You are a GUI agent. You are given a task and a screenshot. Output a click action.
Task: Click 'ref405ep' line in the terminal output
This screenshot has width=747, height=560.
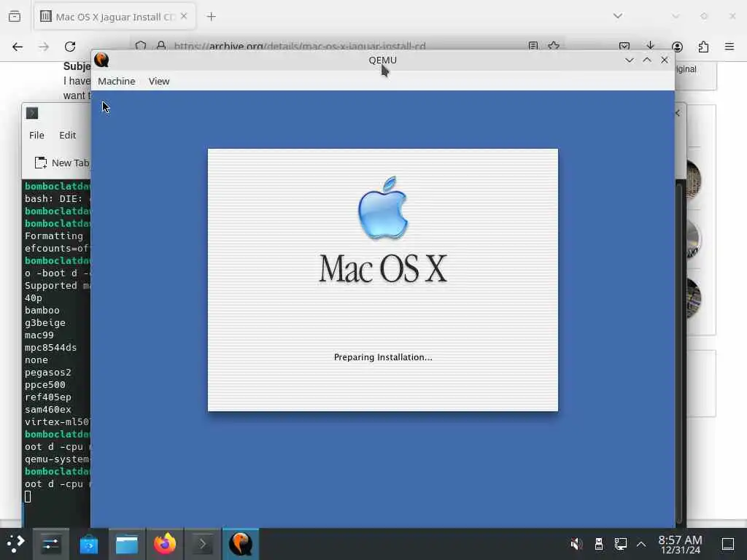click(x=47, y=397)
